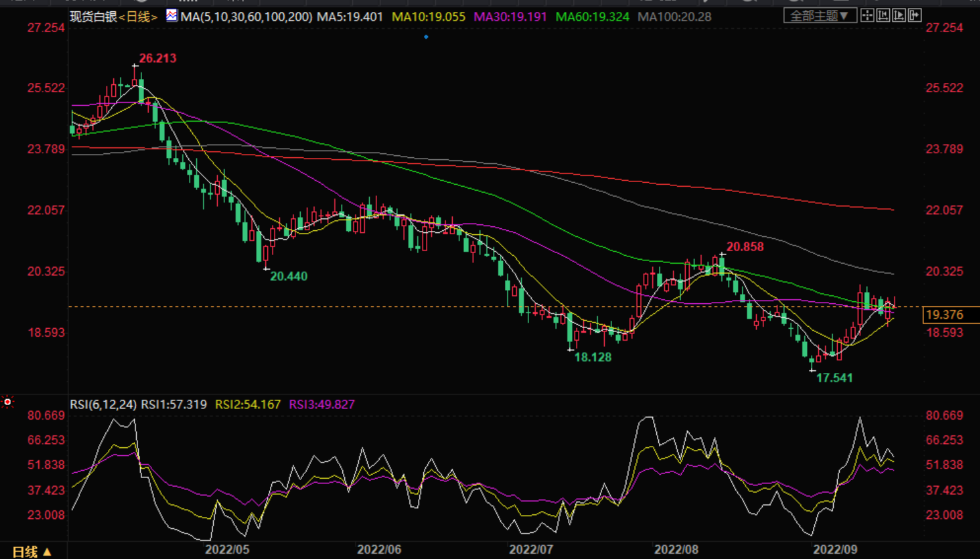Click the 2022/07 date on time axis
The height and width of the screenshot is (559, 980).
click(530, 550)
